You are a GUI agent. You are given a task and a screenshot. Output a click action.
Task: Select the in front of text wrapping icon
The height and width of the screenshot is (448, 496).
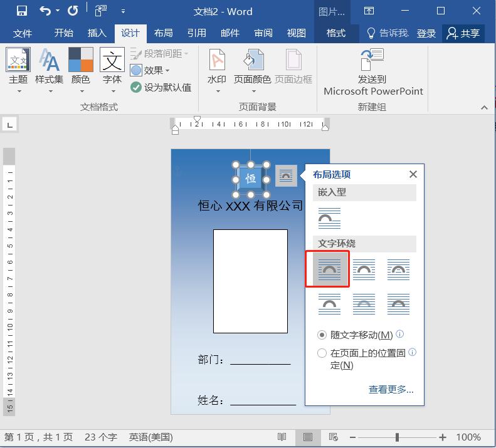pos(398,304)
